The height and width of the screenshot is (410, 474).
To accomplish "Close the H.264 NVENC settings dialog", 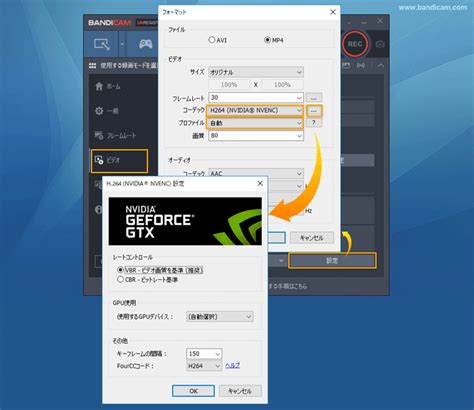I will (x=260, y=183).
